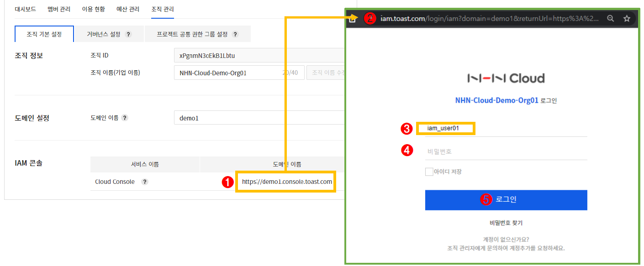Open the 대시보드 tab

click(x=26, y=9)
